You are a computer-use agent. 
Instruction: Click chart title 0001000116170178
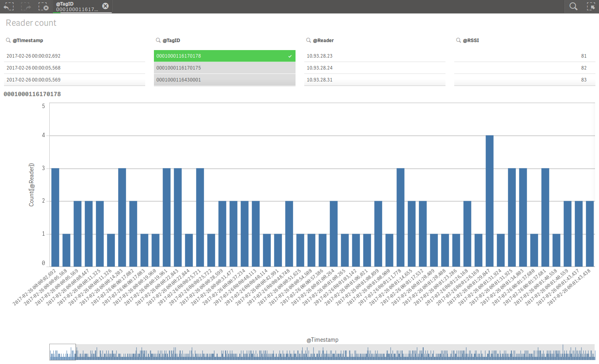click(x=32, y=94)
